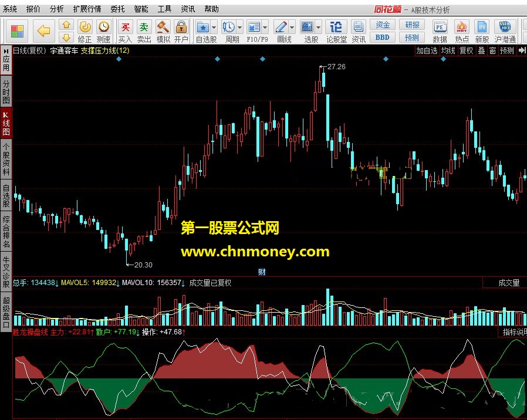Switch to 牛叉诊股 sidebar tab
This screenshot has height=420, width=527.
point(6,272)
